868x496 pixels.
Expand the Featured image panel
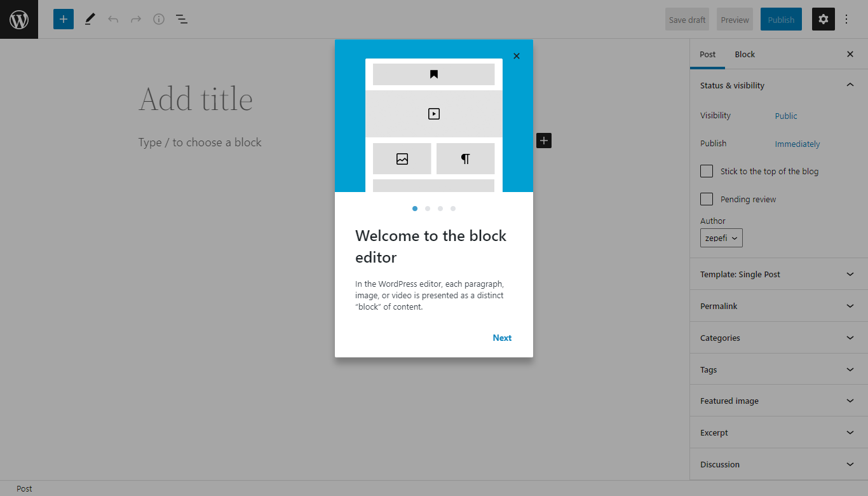coord(778,401)
